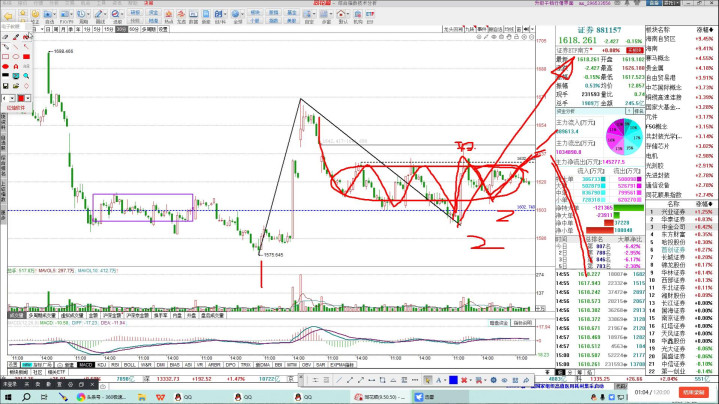Open the dropdown beside the red X delete
Viewport: 719px width, 404px height.
(x=471, y=380)
